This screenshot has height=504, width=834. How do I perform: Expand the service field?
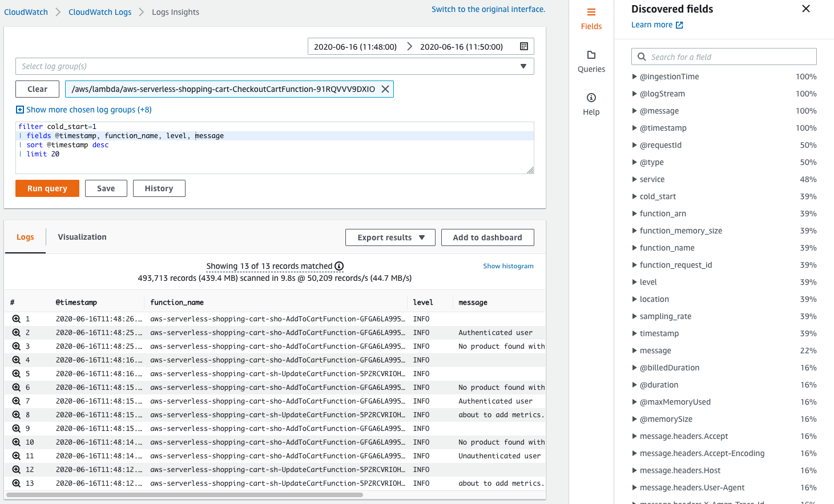(x=634, y=179)
